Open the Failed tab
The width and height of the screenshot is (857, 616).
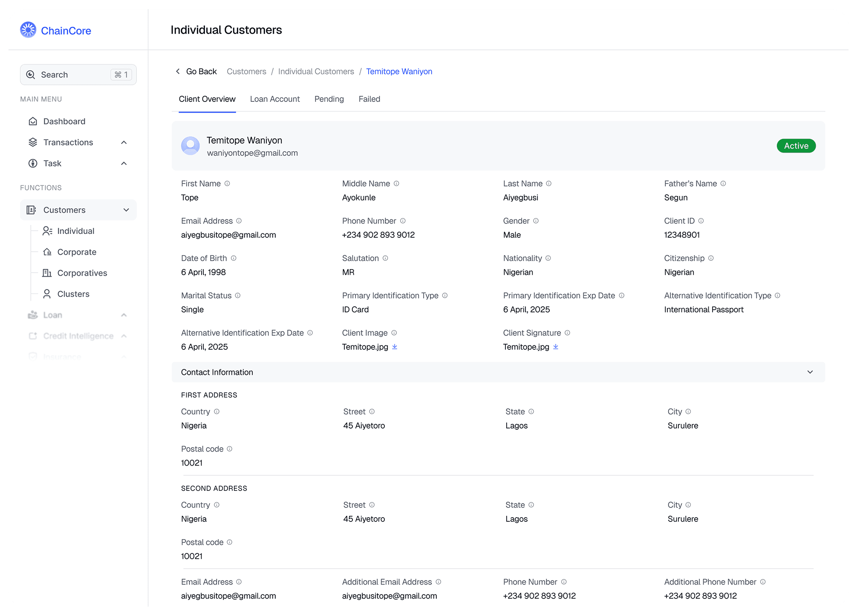(369, 99)
